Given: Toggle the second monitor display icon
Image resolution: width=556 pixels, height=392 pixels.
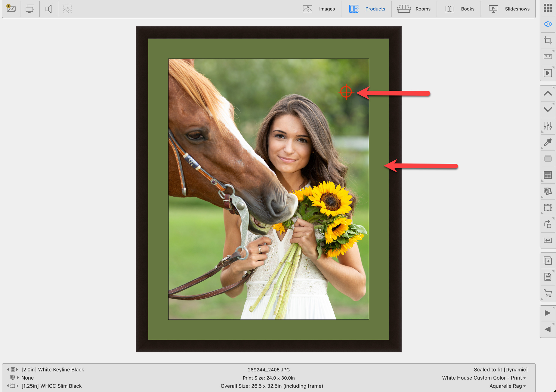Looking at the screenshot, I should point(30,9).
